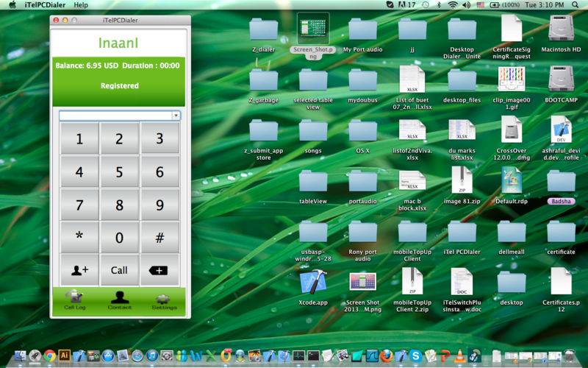Select the du marks list.xlsx file
The width and height of the screenshot is (588, 368).
point(462,130)
